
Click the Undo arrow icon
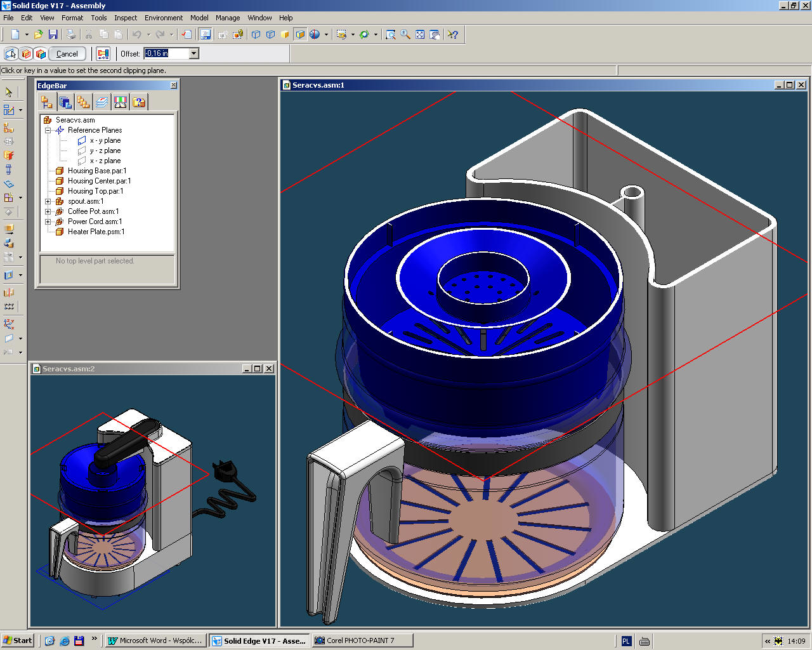[136, 34]
